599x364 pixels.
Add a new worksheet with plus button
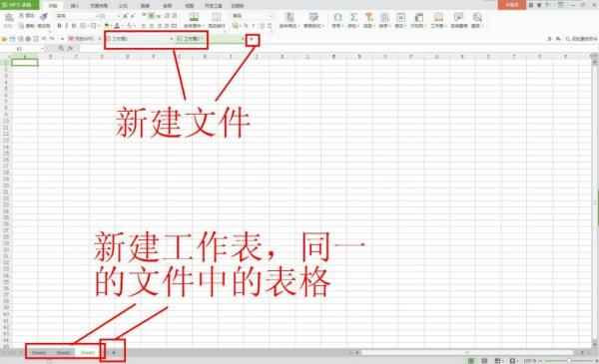pos(114,353)
